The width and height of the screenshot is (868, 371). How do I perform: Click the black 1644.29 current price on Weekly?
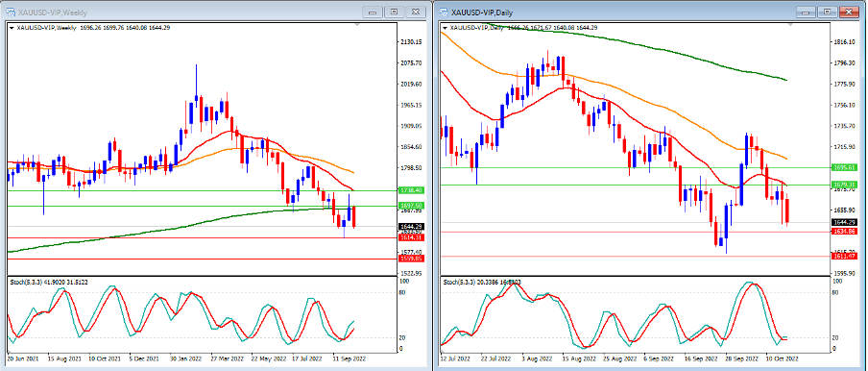(x=411, y=226)
